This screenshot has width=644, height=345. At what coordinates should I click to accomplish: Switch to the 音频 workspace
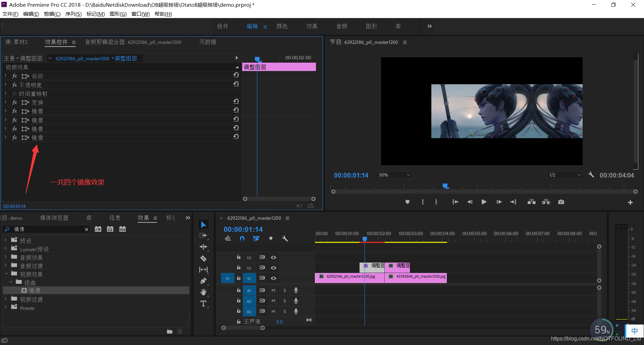pos(342,26)
